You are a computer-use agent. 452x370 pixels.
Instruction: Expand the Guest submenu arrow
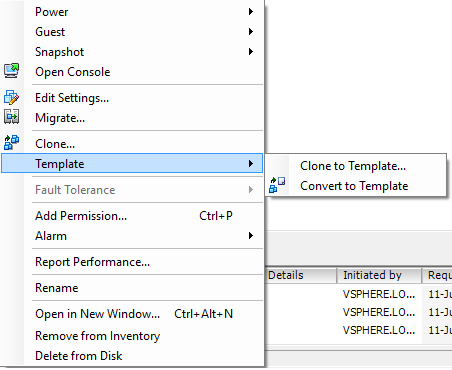(251, 32)
